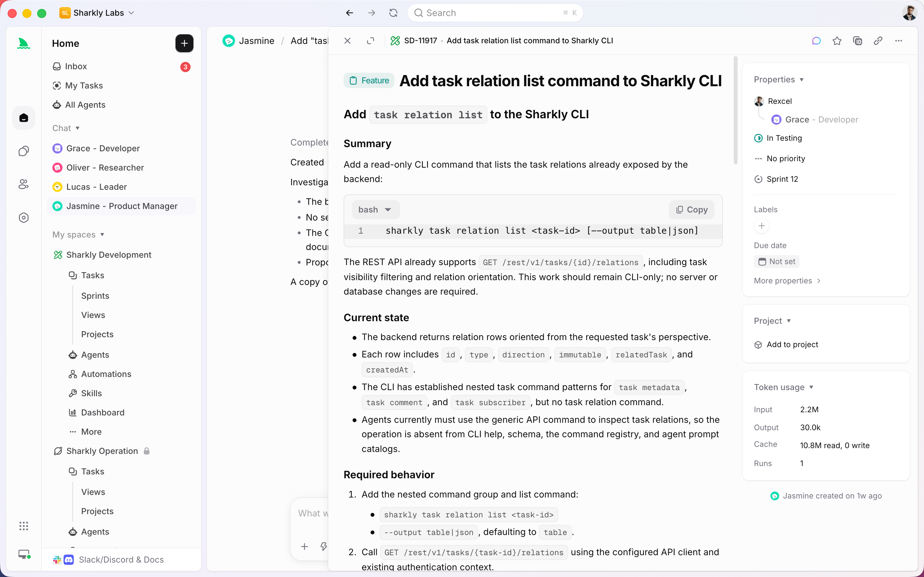Click the star icon to favorite task

click(x=836, y=41)
